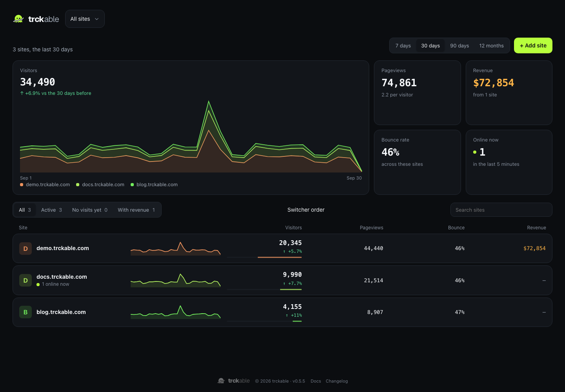Click the 8,907 pageviews cell
This screenshot has width=565, height=392.
tap(375, 312)
